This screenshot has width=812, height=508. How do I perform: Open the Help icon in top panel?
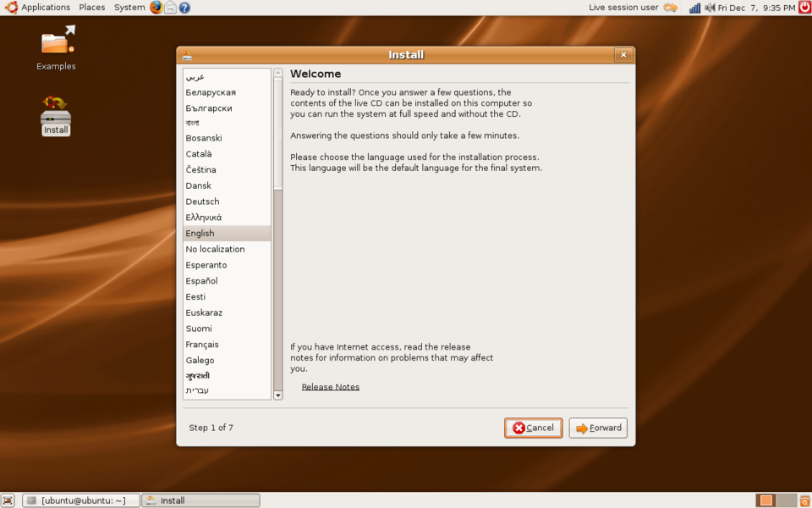184,8
